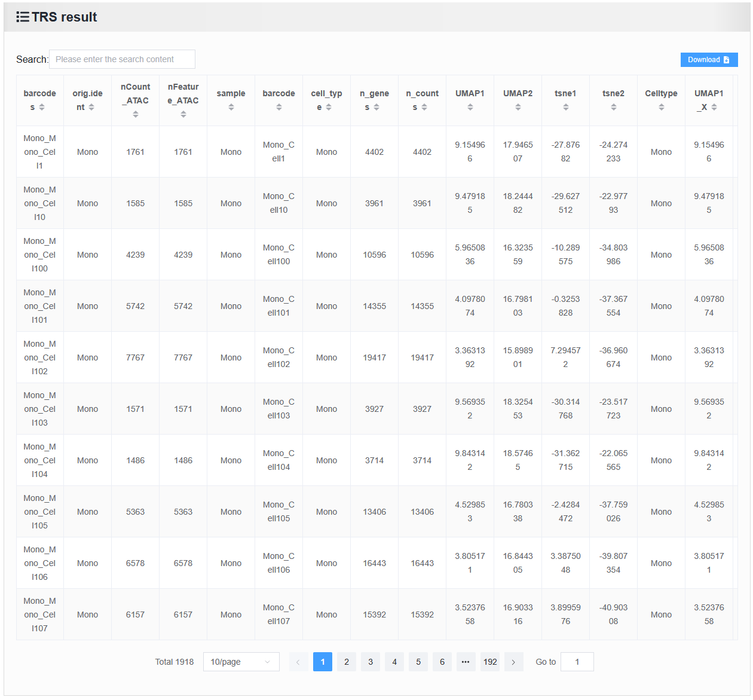Sort by cell_type column arrows

pos(329,107)
